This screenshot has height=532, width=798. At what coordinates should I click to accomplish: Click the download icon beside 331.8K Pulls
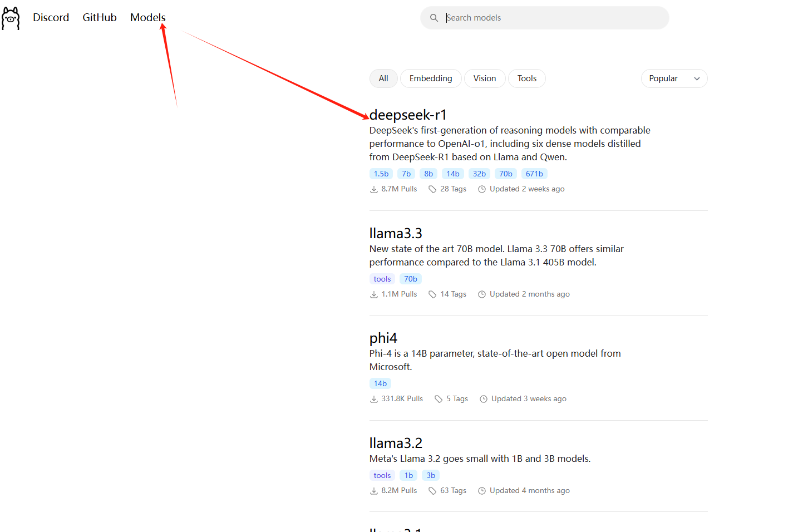[374, 399]
